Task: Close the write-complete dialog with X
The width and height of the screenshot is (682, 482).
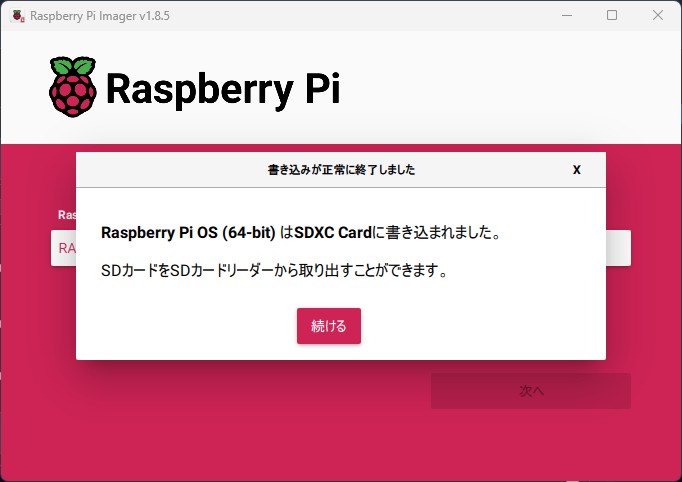Action: [576, 170]
